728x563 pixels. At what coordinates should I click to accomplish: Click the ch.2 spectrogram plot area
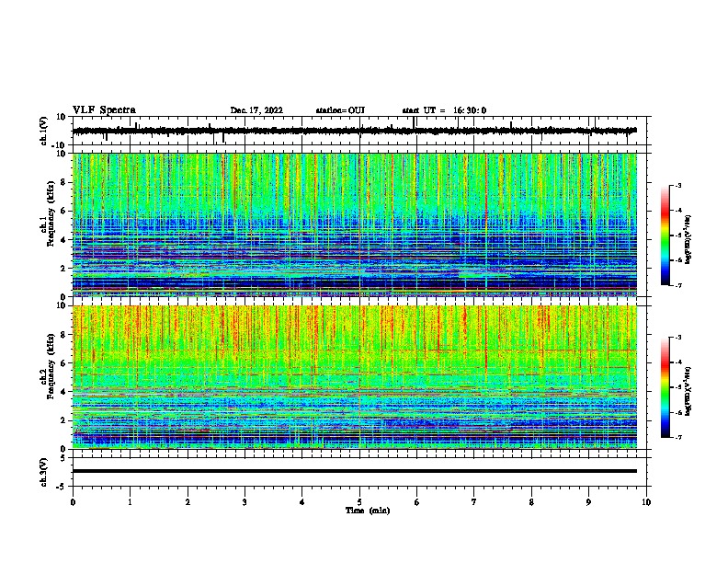(x=355, y=377)
